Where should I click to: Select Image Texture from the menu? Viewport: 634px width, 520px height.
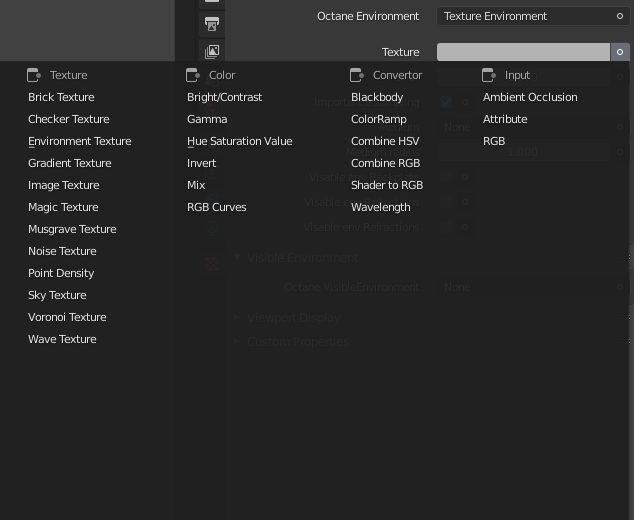click(63, 185)
